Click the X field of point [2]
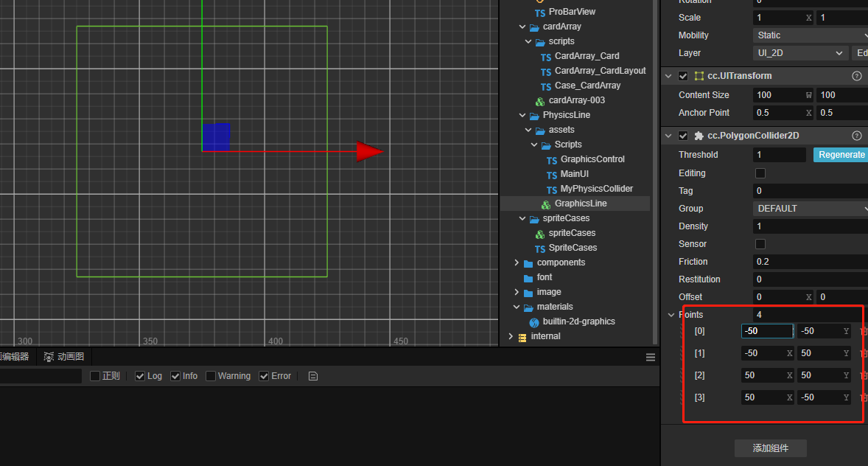The width and height of the screenshot is (868, 466). [767, 376]
